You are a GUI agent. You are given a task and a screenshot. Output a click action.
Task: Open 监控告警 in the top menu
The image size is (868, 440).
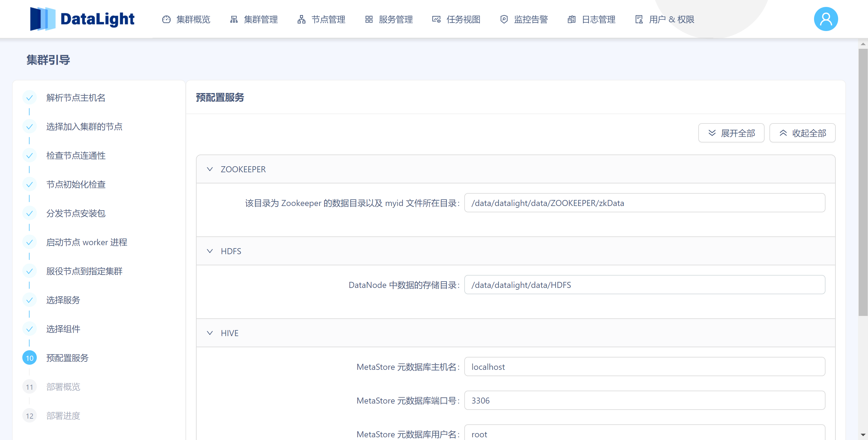(531, 20)
